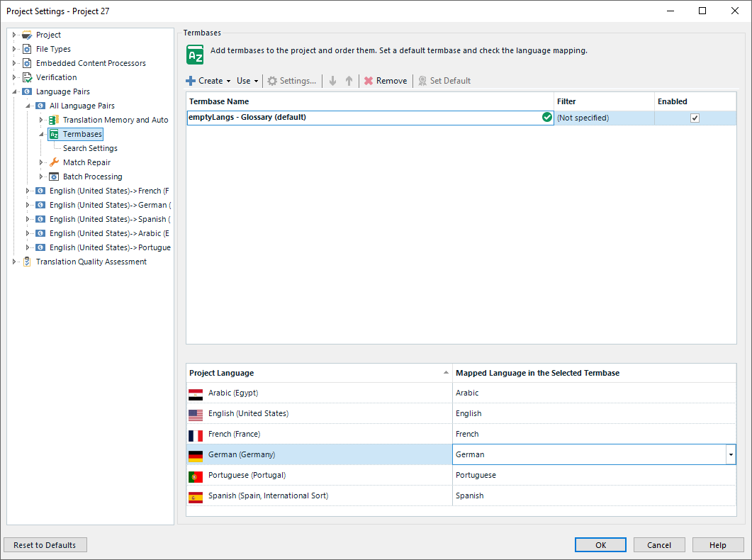
Task: Click the English mapped language cell
Action: coord(594,413)
